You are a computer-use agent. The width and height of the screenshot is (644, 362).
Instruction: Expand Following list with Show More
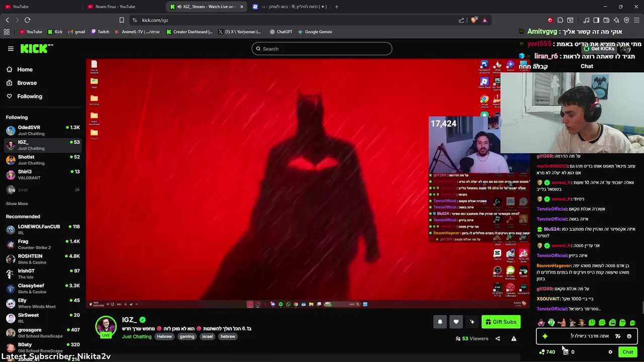[x=17, y=204]
